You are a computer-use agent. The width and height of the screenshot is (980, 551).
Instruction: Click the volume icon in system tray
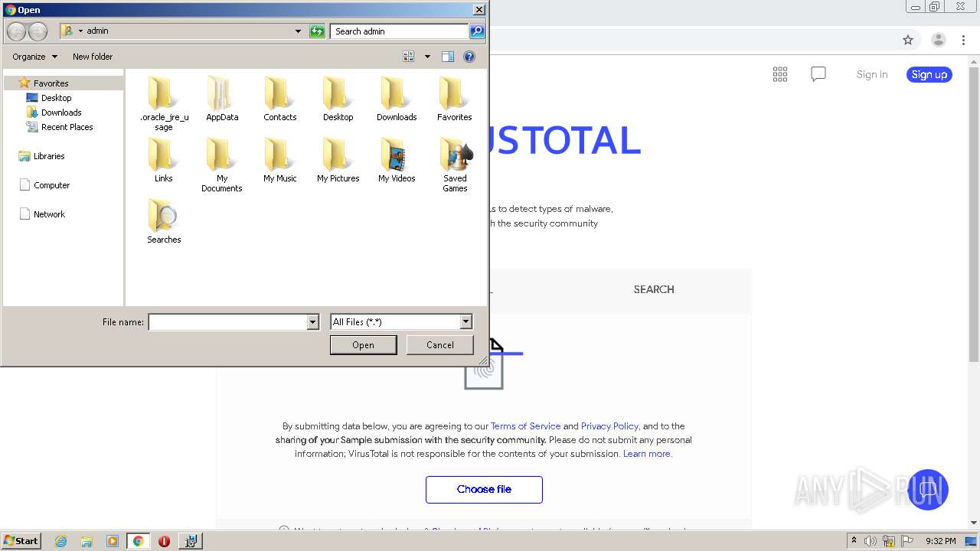[x=871, y=541]
